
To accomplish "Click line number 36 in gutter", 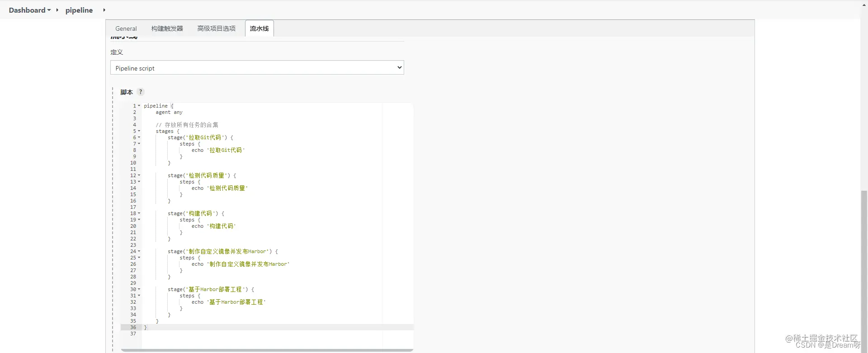I will click(133, 327).
